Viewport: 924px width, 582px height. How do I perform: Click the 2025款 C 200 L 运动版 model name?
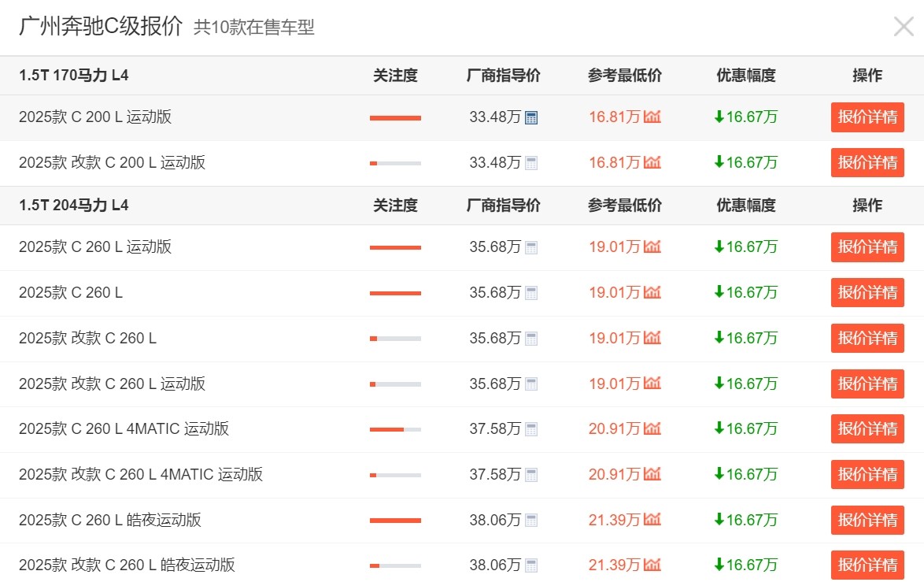pyautogui.click(x=95, y=117)
